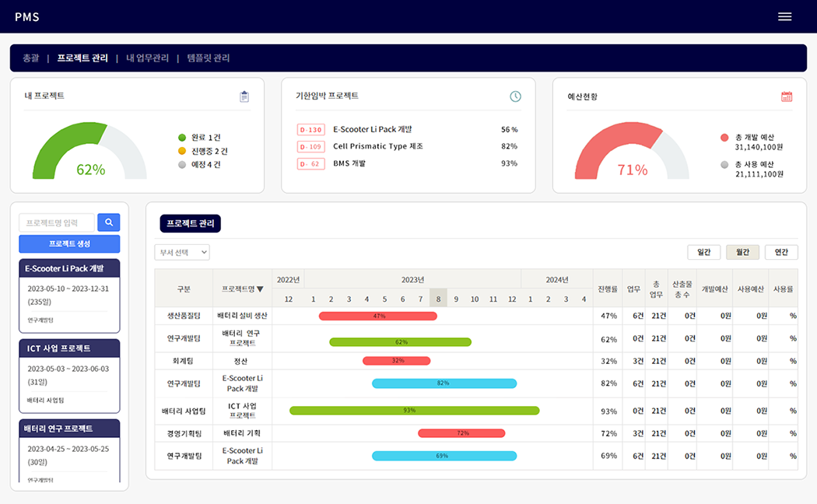Click the calendar icon in 예산현황 card
This screenshot has width=817, height=504.
pos(787,96)
